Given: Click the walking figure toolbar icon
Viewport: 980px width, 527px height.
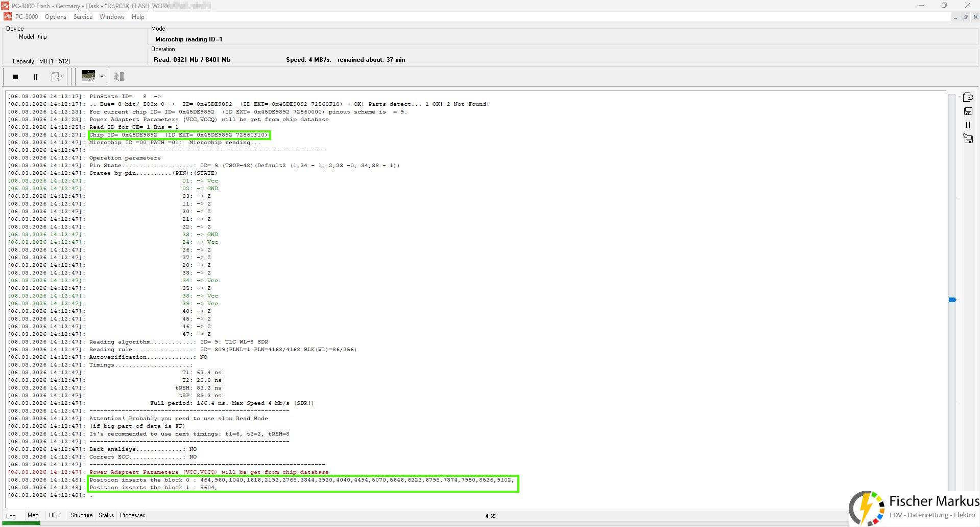Looking at the screenshot, I should 119,77.
